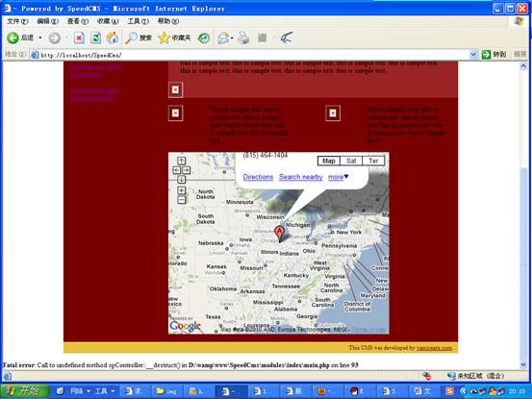The image size is (532, 399).
Task: Pan the map left with the arrow
Action: 177,170
